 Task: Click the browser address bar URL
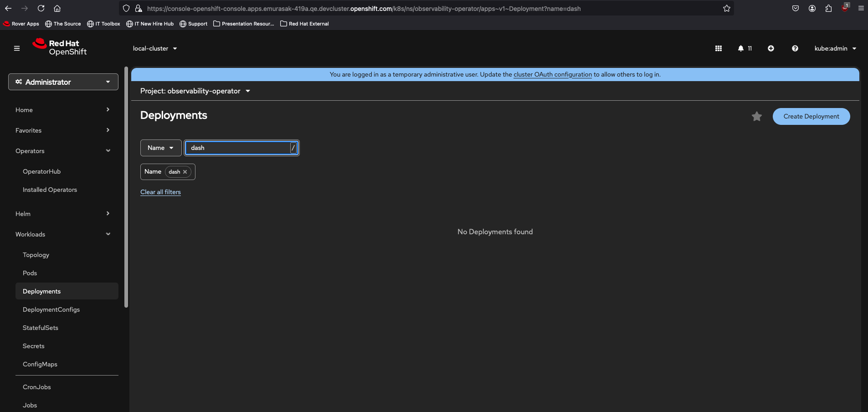pos(364,8)
